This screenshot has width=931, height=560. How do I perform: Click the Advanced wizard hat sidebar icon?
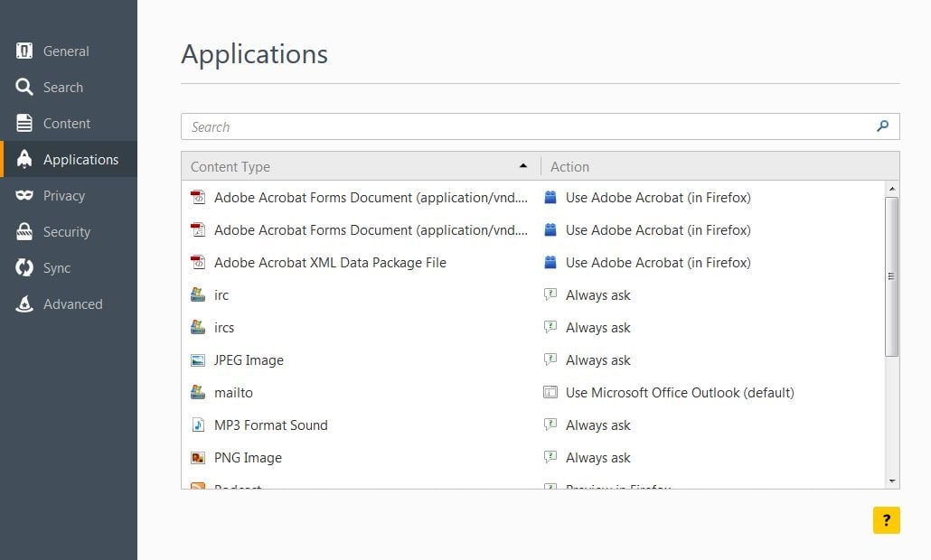tap(24, 303)
